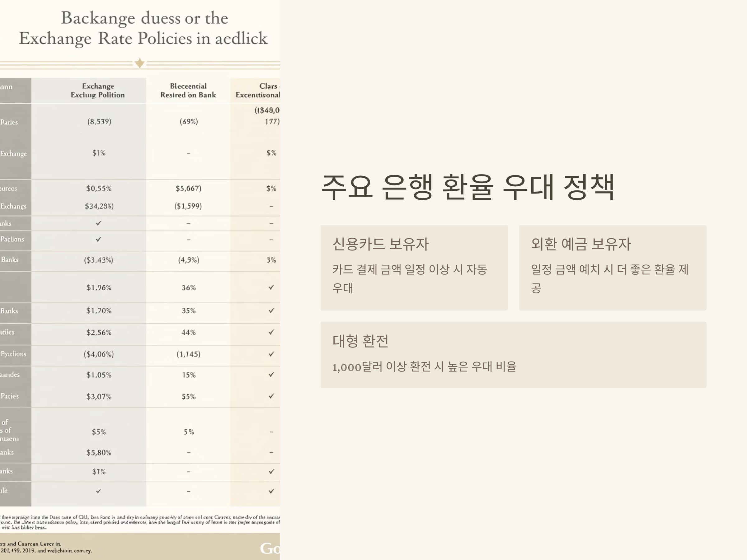
Task: Select the 신용카드 보유자 card
Action: pyautogui.click(x=414, y=268)
